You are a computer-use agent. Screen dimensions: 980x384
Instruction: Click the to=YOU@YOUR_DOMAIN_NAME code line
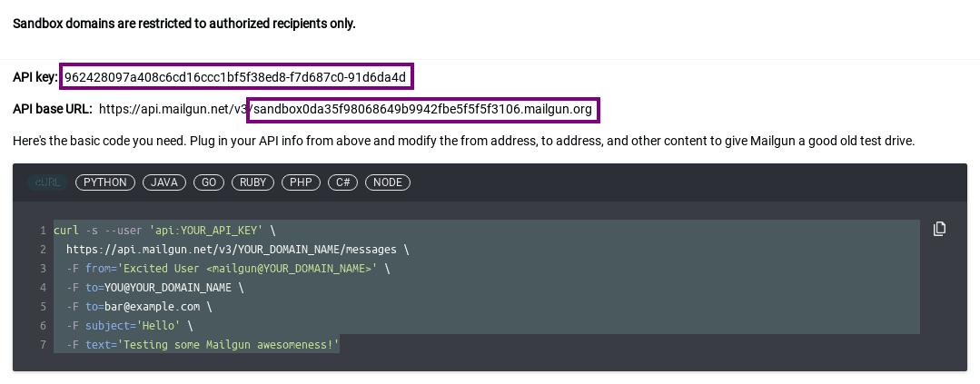point(154,288)
